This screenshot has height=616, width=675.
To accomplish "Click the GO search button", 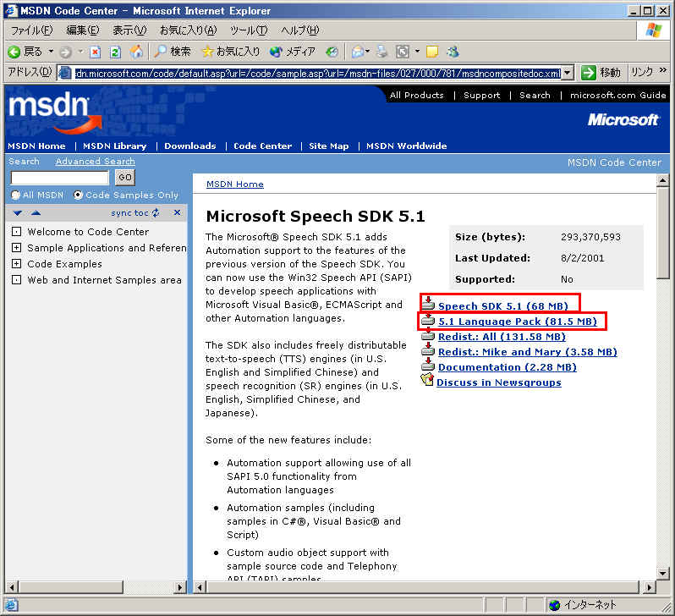I will click(x=125, y=178).
